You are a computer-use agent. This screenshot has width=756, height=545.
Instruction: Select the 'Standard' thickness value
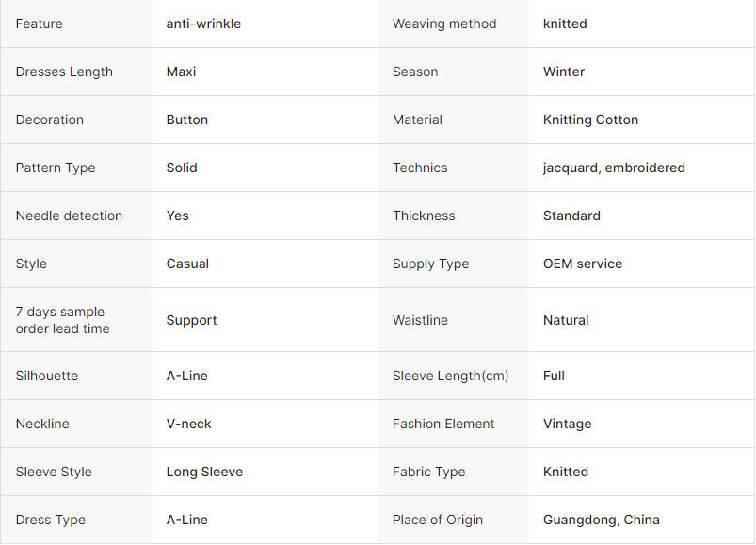point(571,216)
